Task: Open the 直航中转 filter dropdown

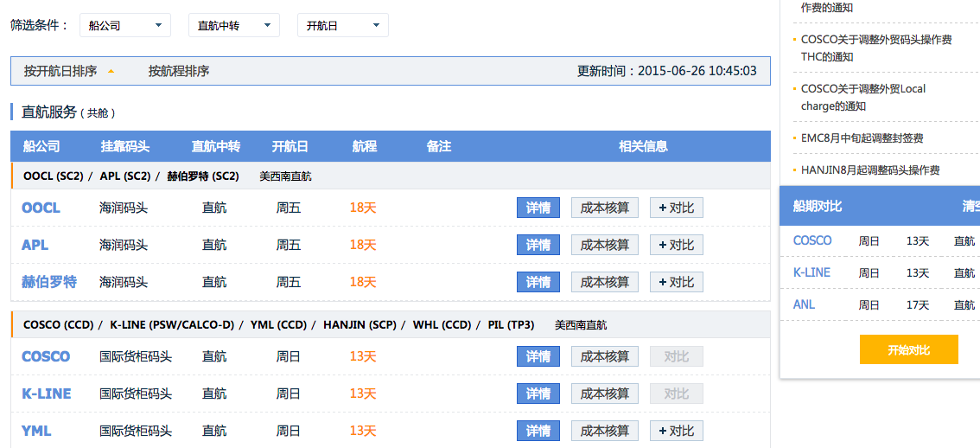Action: point(233,26)
